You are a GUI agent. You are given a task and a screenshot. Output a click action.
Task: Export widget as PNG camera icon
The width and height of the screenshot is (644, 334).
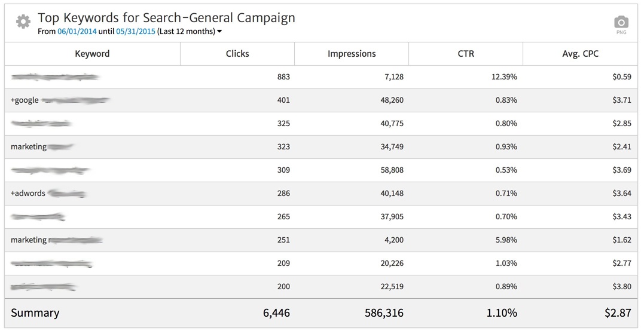click(621, 23)
